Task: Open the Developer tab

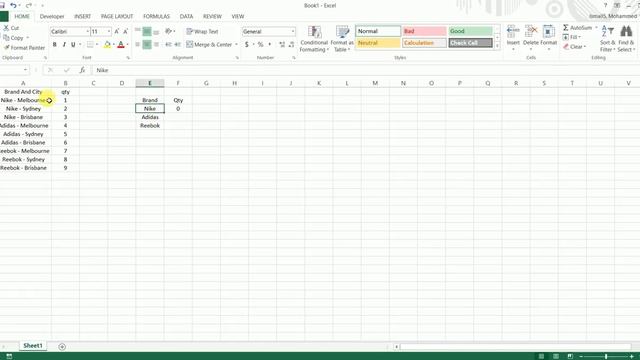Action: click(52, 16)
